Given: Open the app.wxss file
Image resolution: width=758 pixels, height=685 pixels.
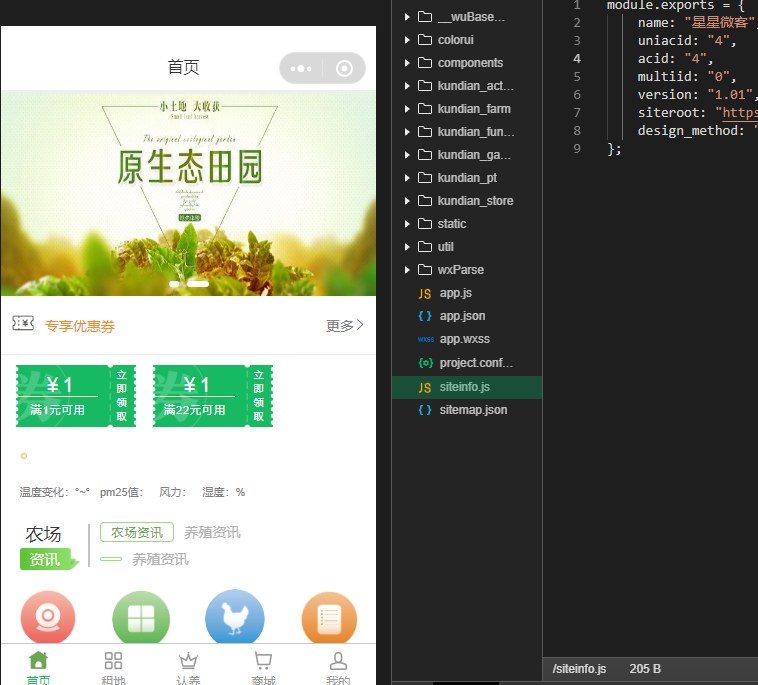Looking at the screenshot, I should [464, 339].
